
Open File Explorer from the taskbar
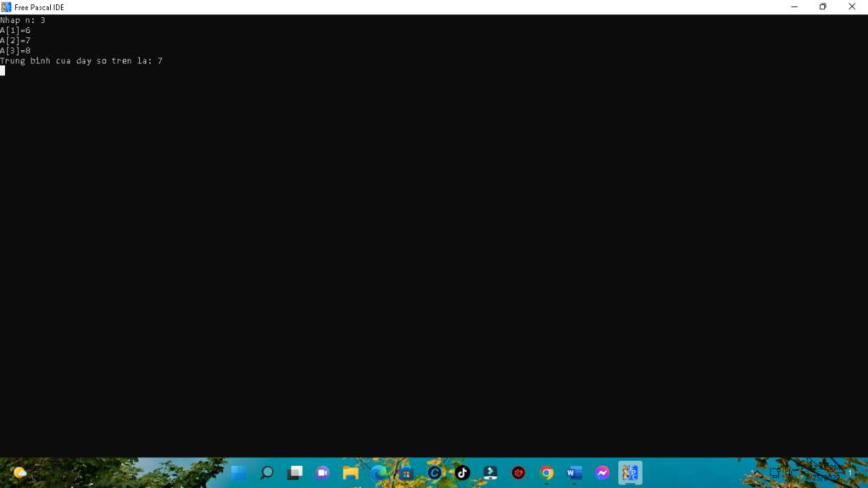(350, 473)
